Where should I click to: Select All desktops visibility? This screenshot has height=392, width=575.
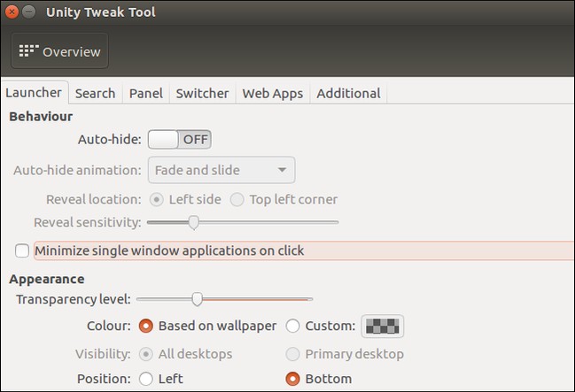point(146,354)
